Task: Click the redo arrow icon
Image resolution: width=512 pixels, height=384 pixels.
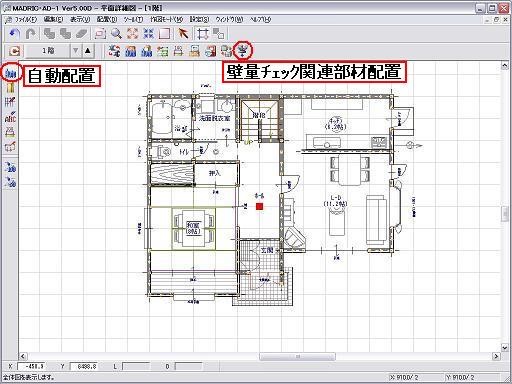Action: tap(31, 34)
